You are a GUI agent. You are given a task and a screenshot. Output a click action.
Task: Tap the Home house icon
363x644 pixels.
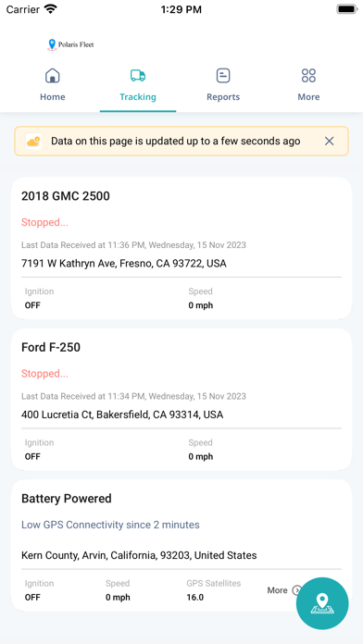(52, 76)
